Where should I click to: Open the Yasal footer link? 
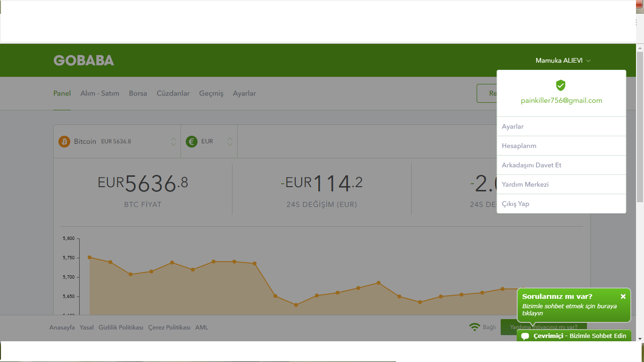point(87,327)
